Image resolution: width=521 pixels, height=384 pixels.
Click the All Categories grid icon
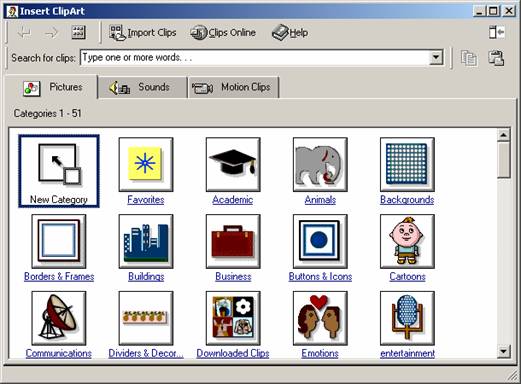(x=79, y=32)
